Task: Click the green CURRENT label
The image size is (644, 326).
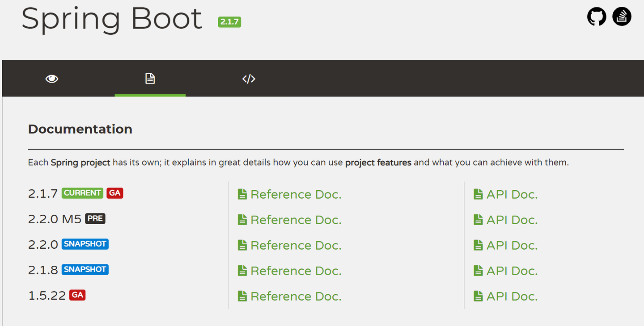Action: tap(82, 193)
